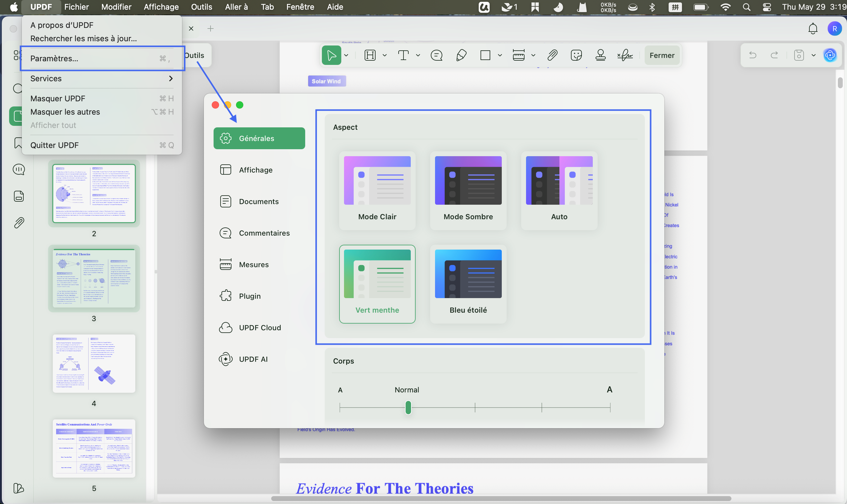Click the Fermer button
847x504 pixels.
click(x=662, y=55)
